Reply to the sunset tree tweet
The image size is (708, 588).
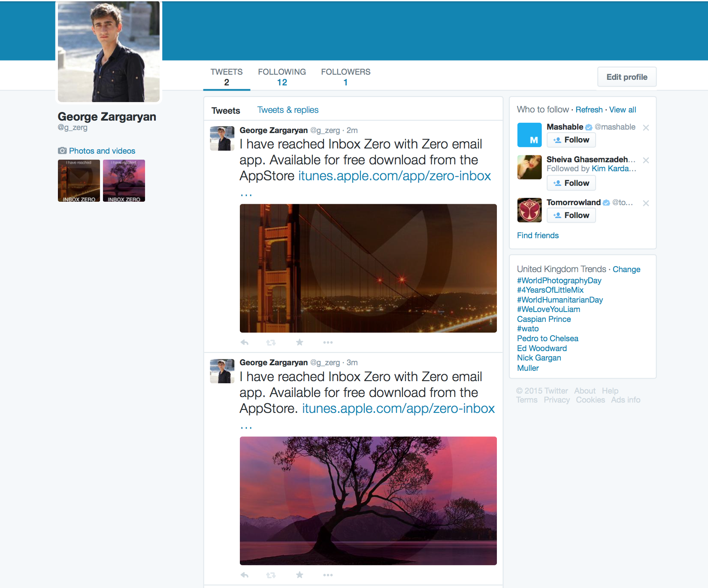tap(245, 575)
